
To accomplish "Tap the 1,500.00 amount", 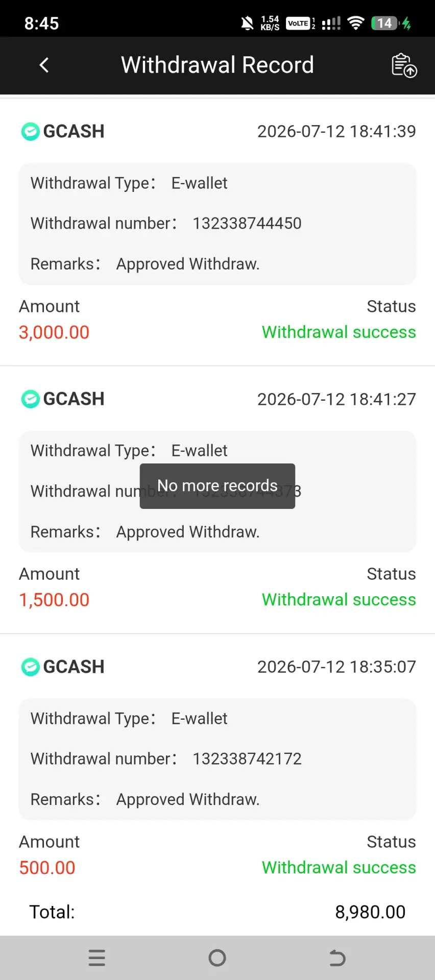I will coord(54,600).
